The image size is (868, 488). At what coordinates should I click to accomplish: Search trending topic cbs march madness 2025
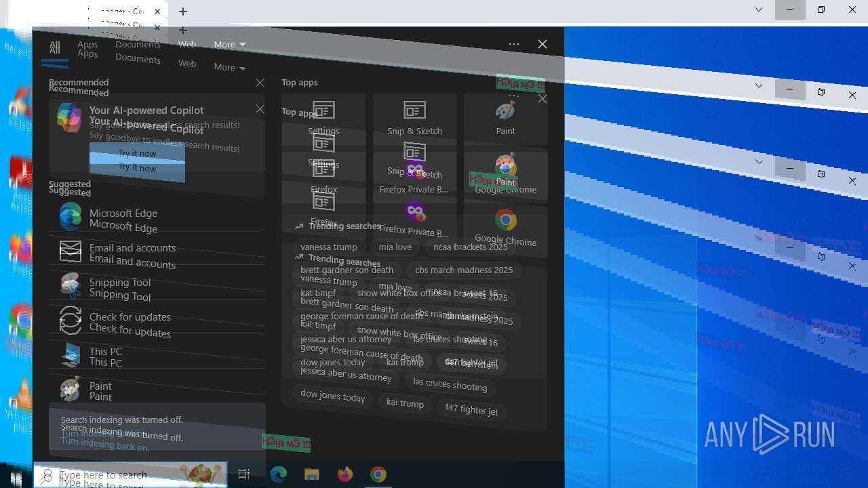pos(464,270)
